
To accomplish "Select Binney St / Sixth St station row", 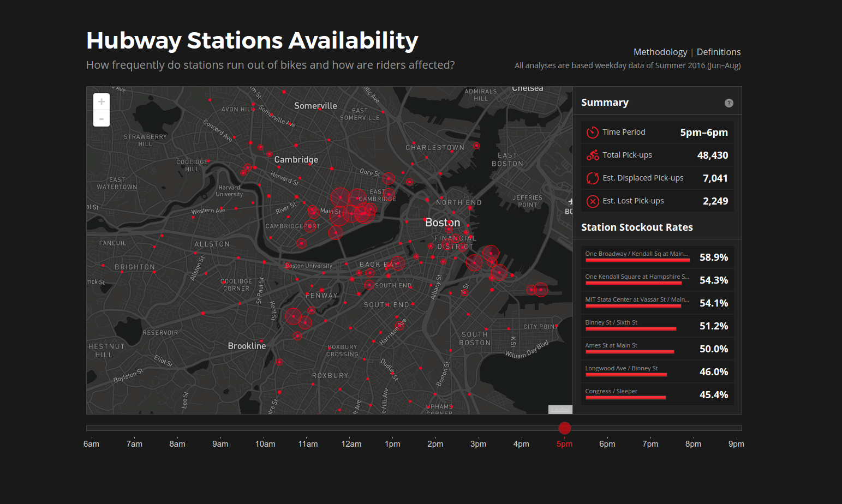I will [656, 326].
